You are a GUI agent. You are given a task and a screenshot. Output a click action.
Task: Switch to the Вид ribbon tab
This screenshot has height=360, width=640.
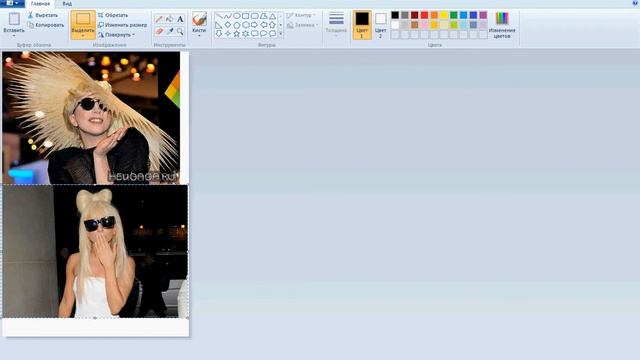[67, 4]
